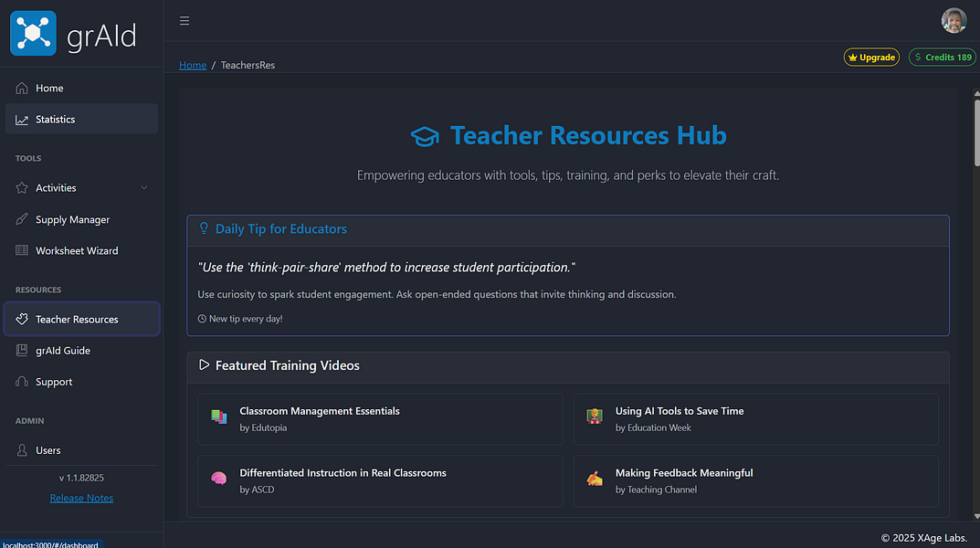Click the clock icon by New tip
This screenshot has height=548, width=980.
tap(202, 319)
